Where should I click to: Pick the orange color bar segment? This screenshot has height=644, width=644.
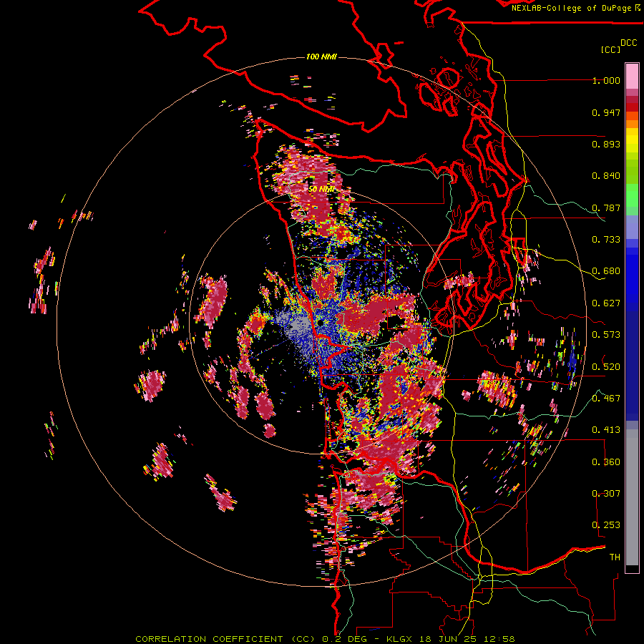click(x=632, y=124)
